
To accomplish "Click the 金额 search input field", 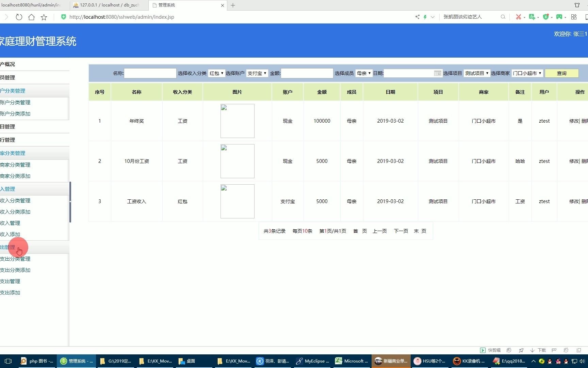I will pyautogui.click(x=307, y=73).
